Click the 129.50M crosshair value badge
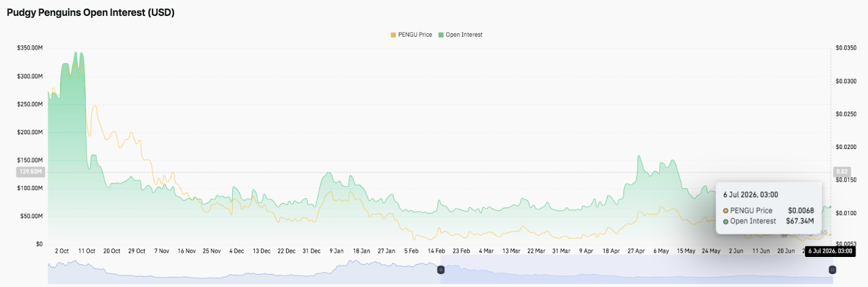Viewport: 868px width, 287px height. [x=30, y=172]
